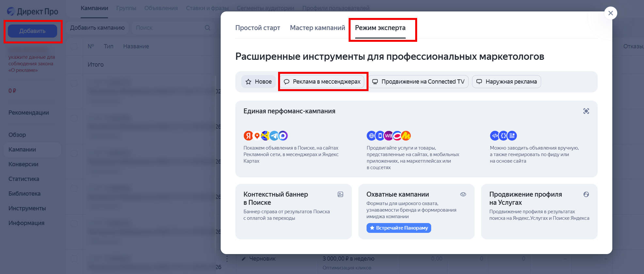Click the globe website icon
644x274 pixels.
pyautogui.click(x=371, y=136)
